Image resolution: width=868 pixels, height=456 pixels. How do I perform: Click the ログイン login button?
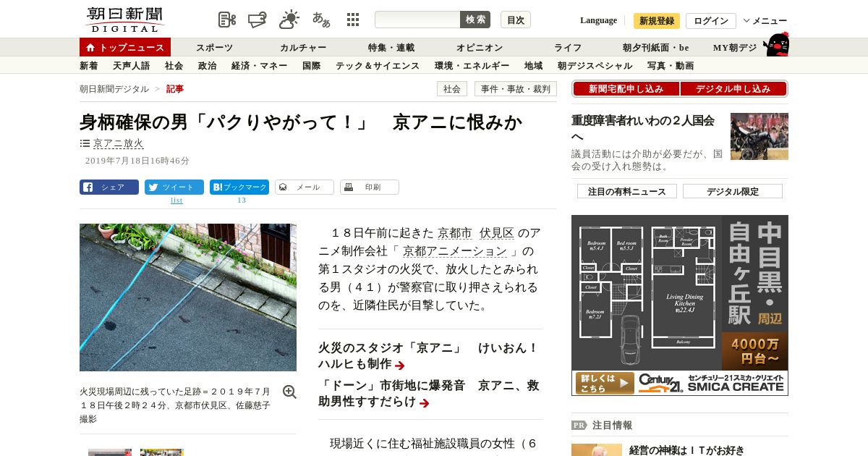pos(711,21)
